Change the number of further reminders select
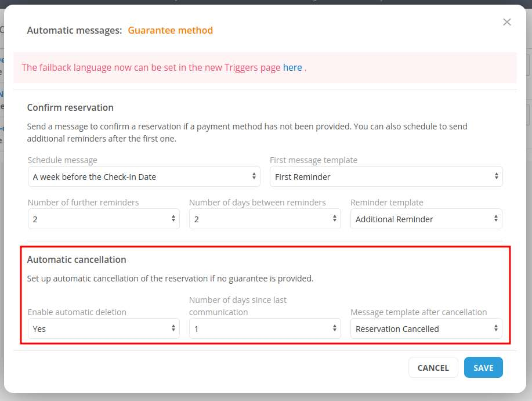 [103, 219]
